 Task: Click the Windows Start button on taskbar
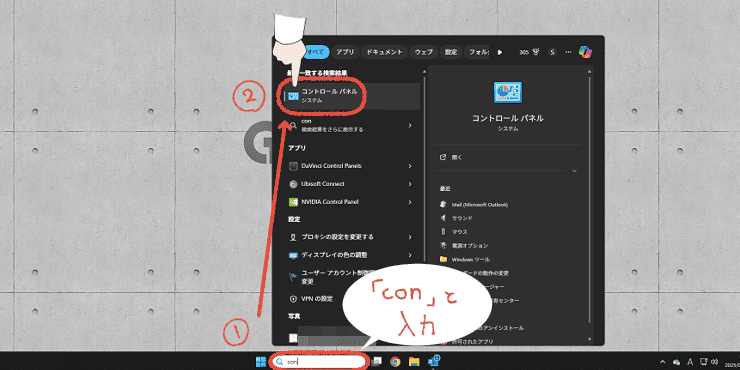coord(261,362)
